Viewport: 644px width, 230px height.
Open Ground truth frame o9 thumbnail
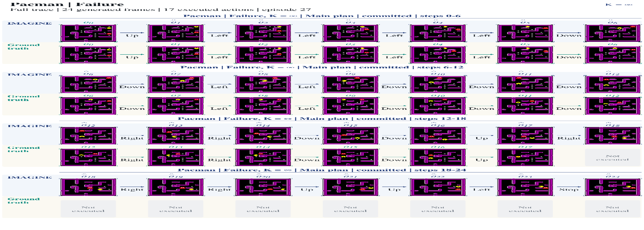(x=351, y=106)
